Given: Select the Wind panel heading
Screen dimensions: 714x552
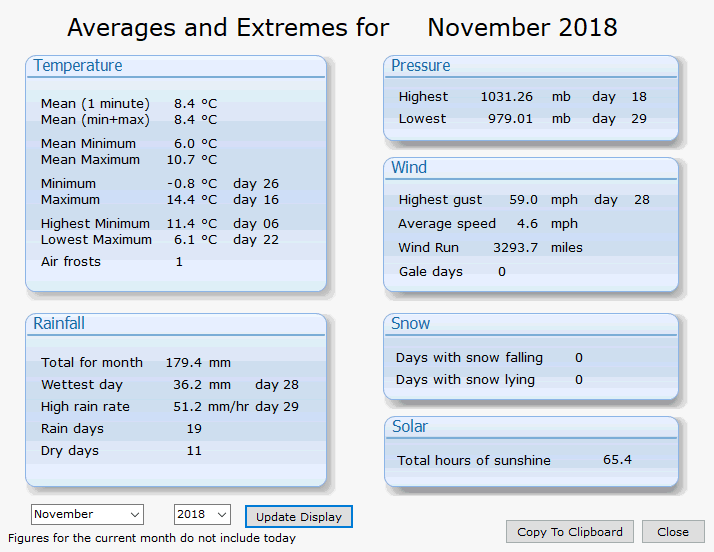Looking at the screenshot, I should click(x=409, y=168).
